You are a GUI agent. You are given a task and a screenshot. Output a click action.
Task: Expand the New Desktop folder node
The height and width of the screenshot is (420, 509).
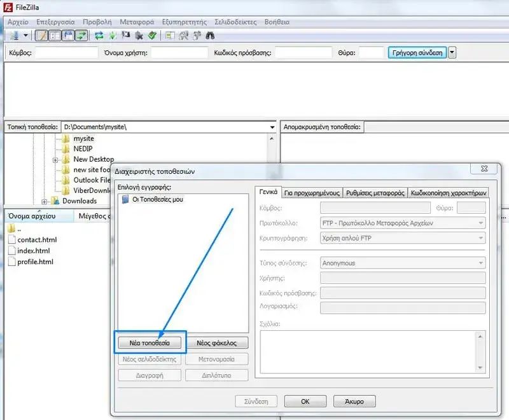pyautogui.click(x=55, y=160)
